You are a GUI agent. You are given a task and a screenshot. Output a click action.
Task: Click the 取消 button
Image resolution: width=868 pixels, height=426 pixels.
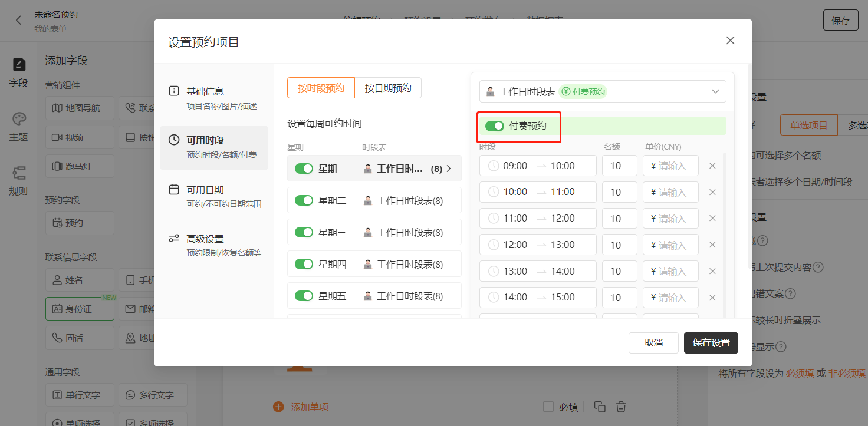pos(653,343)
